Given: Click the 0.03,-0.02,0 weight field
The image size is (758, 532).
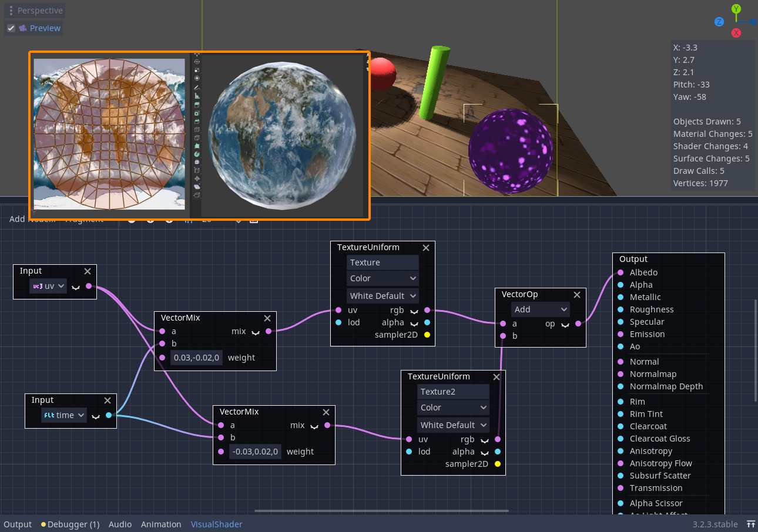Looking at the screenshot, I should (x=196, y=358).
